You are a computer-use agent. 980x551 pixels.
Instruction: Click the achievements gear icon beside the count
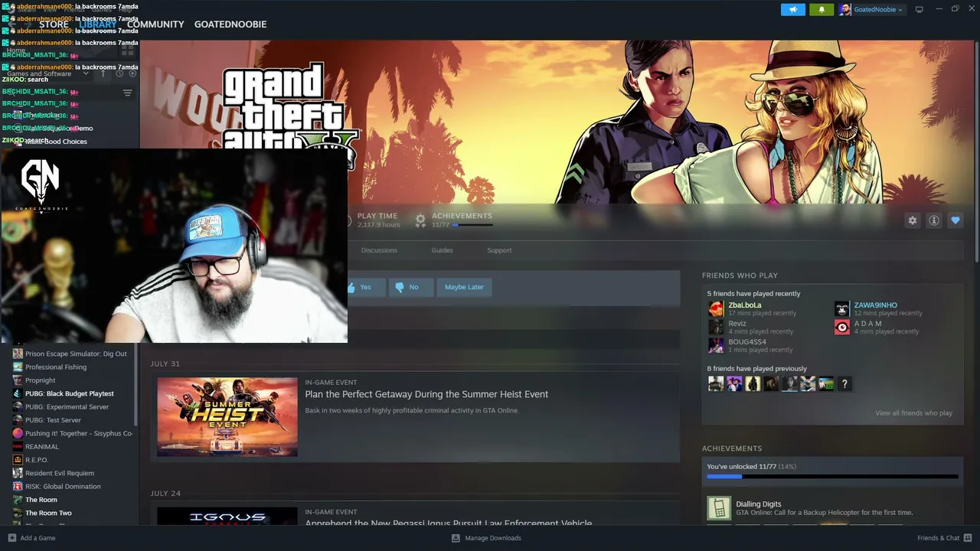(420, 220)
